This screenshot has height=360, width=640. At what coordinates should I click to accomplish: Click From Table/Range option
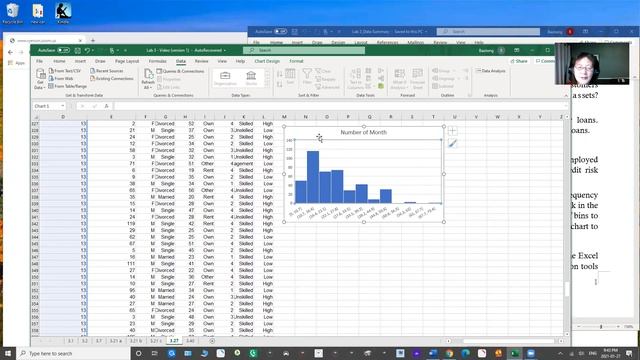(67, 86)
